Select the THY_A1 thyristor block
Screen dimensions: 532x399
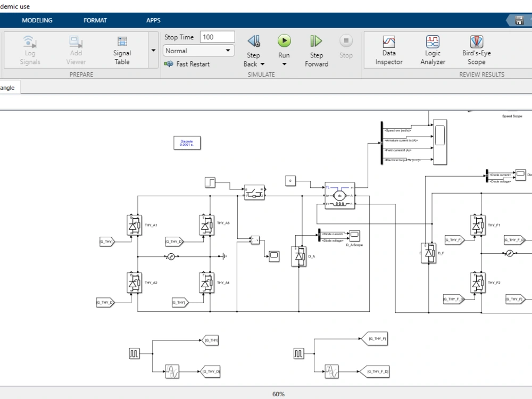(x=135, y=225)
